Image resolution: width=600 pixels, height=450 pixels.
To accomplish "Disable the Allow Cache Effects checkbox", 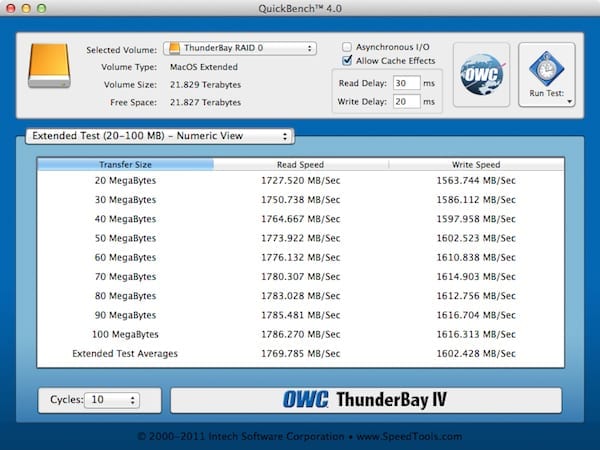I will (347, 61).
